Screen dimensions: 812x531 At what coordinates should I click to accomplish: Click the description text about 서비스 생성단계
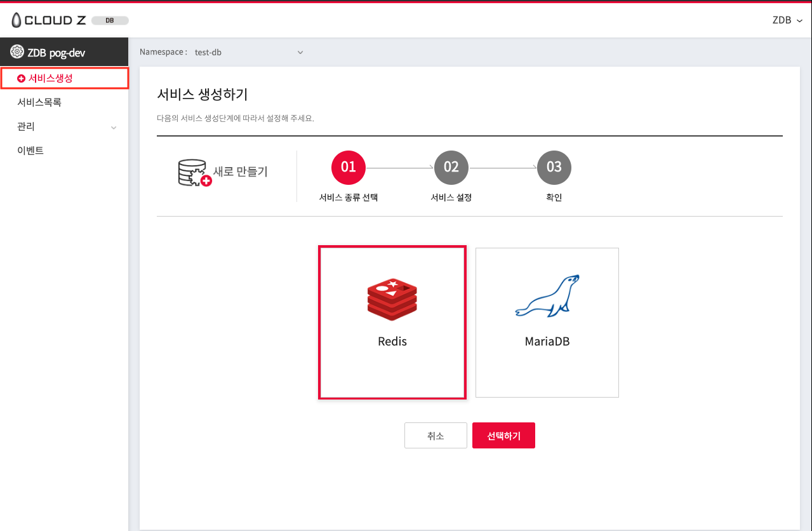236,119
